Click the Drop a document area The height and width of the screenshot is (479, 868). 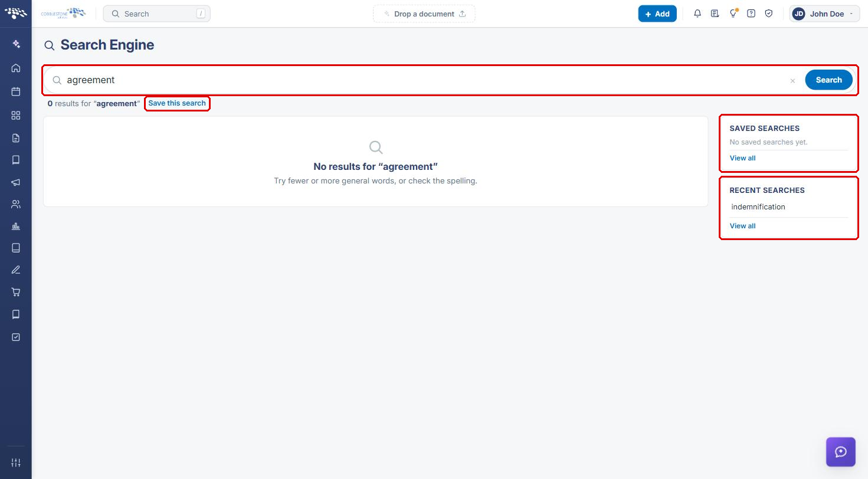click(x=424, y=14)
